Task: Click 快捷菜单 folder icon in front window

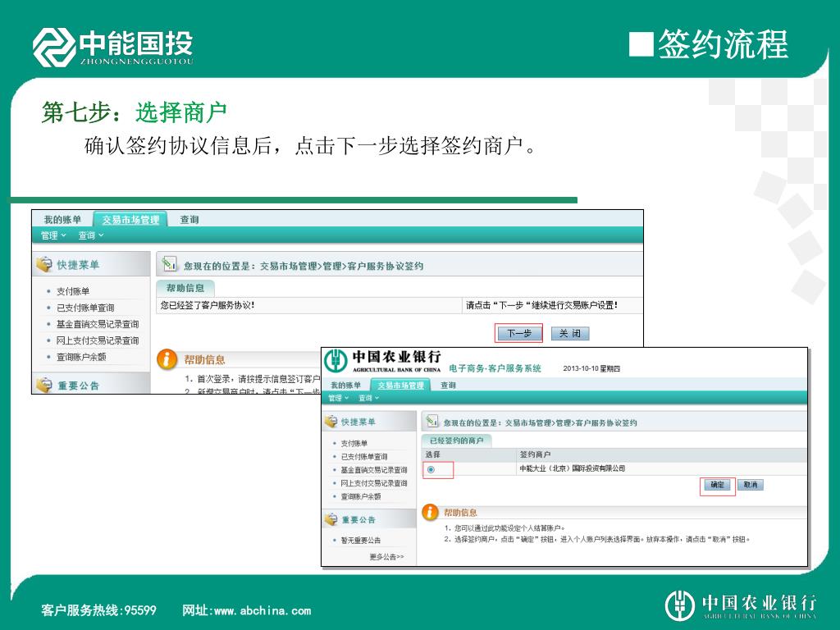Action: 331,421
